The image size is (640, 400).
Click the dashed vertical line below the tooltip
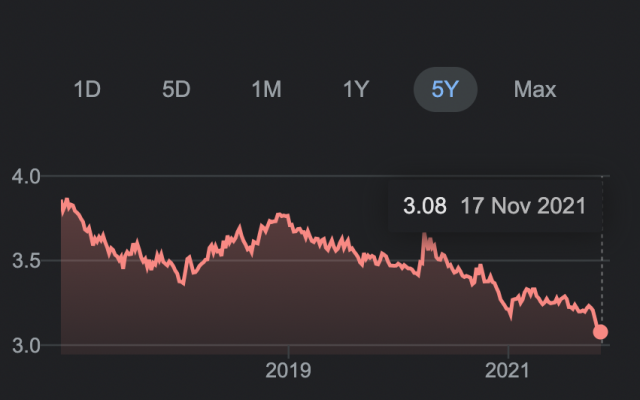pyautogui.click(x=602, y=278)
